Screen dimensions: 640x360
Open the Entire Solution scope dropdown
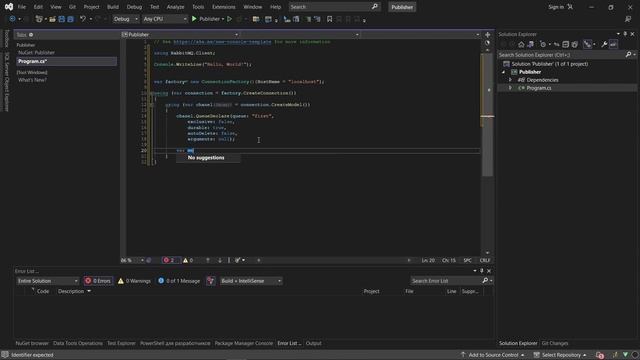coord(47,281)
